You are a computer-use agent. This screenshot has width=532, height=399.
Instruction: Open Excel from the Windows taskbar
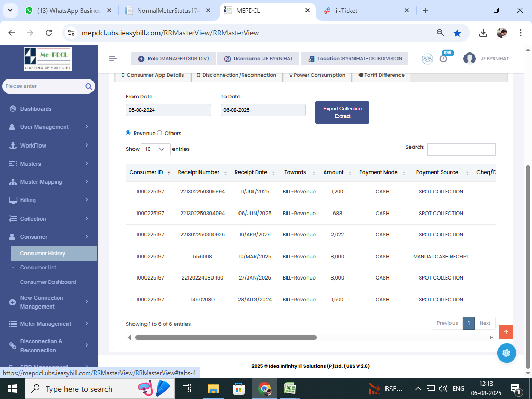[289, 389]
